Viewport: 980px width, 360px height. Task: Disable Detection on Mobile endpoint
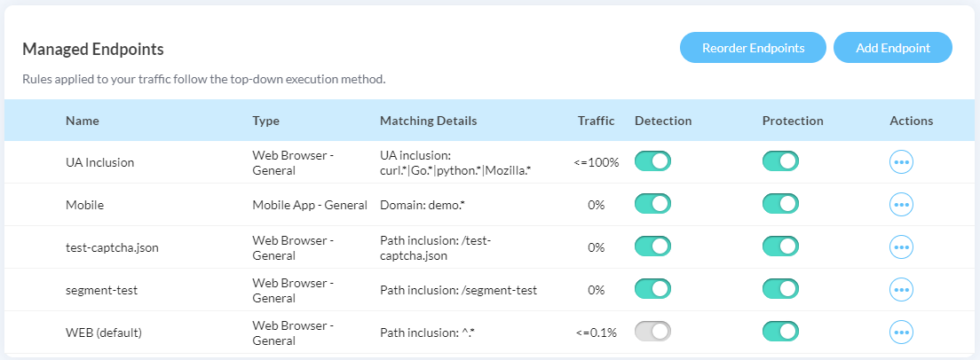point(652,204)
